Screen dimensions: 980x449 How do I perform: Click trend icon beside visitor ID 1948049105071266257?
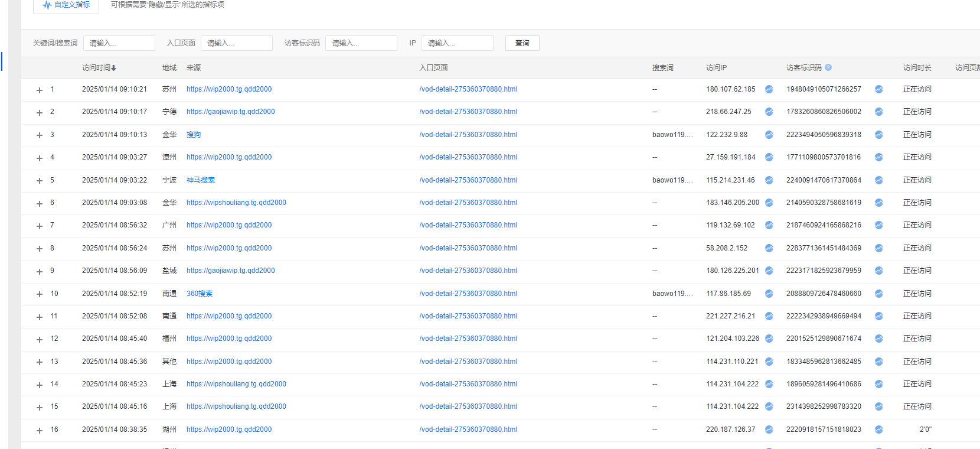pos(879,89)
